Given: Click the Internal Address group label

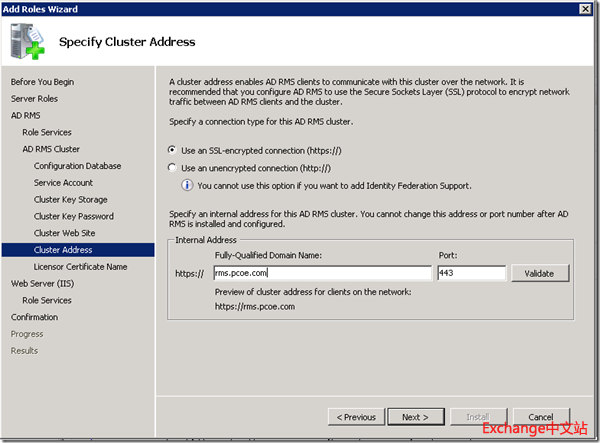Looking at the screenshot, I should [x=206, y=240].
